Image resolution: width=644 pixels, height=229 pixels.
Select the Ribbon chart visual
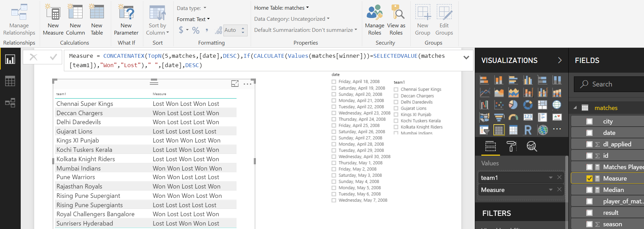tap(557, 93)
